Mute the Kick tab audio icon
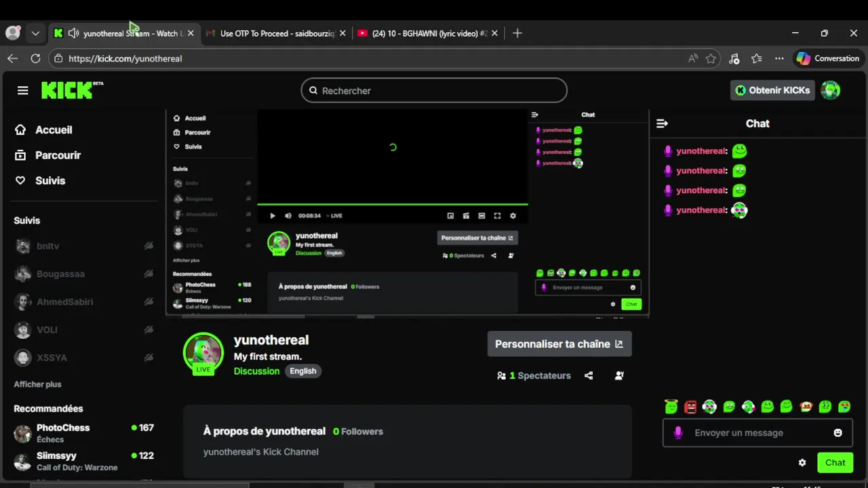This screenshot has height=488, width=868. click(x=73, y=33)
